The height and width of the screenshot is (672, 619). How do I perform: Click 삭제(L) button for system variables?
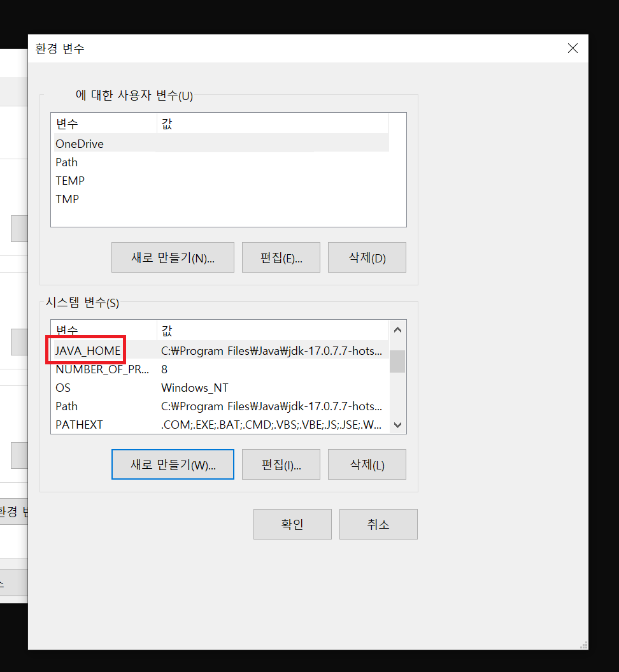coord(367,464)
